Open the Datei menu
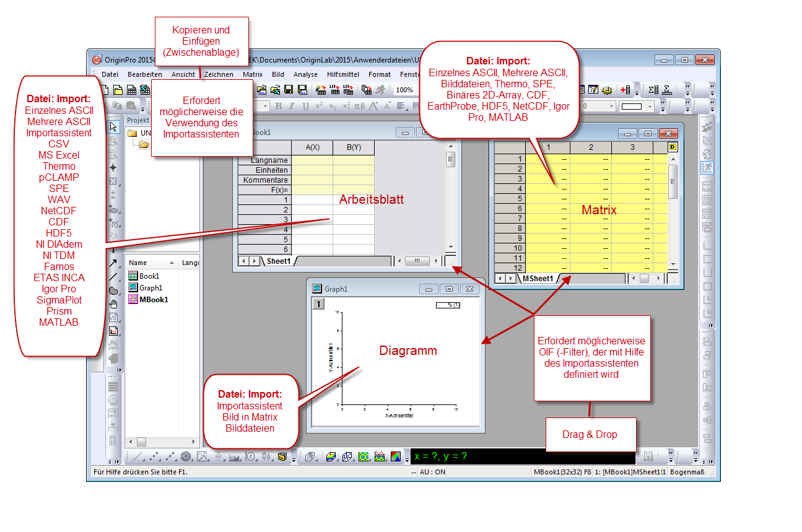The height and width of the screenshot is (532, 802). 110,74
